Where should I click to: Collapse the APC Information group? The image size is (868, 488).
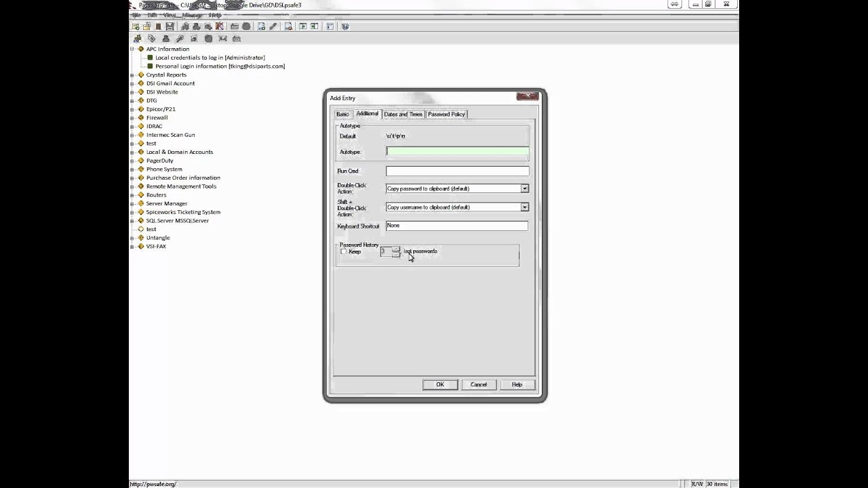[132, 49]
